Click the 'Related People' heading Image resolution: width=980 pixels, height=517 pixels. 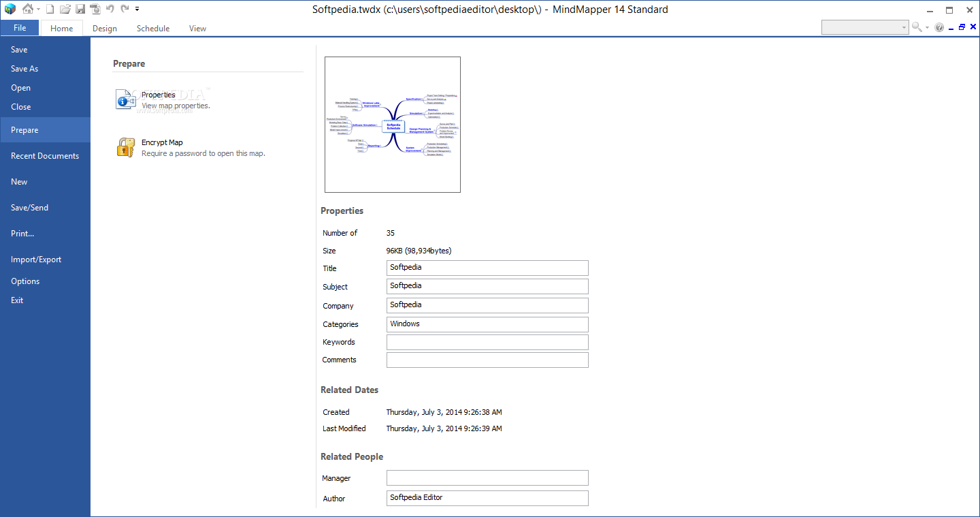[x=352, y=457]
